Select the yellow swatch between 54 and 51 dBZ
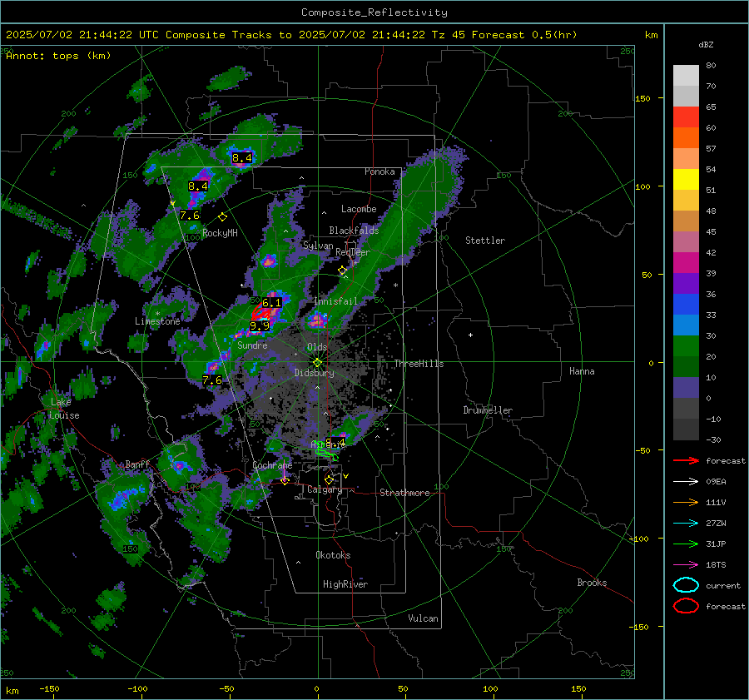The width and height of the screenshot is (749, 700). (686, 180)
